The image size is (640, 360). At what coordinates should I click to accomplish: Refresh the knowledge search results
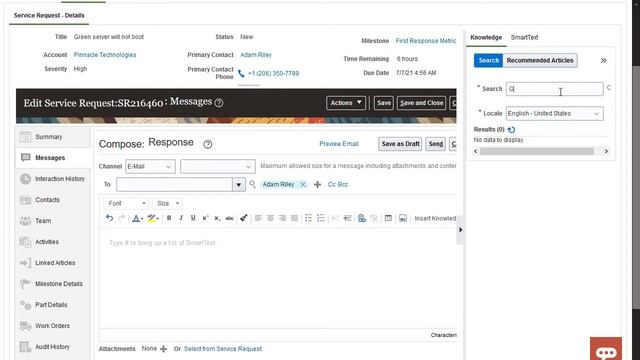pos(511,129)
